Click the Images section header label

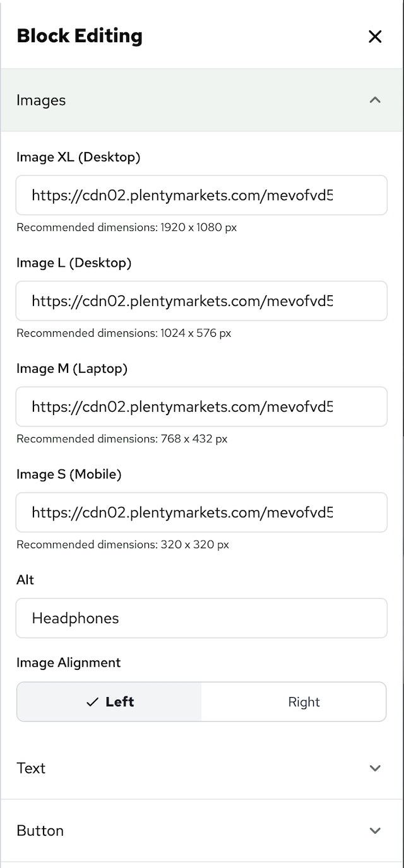coord(41,100)
